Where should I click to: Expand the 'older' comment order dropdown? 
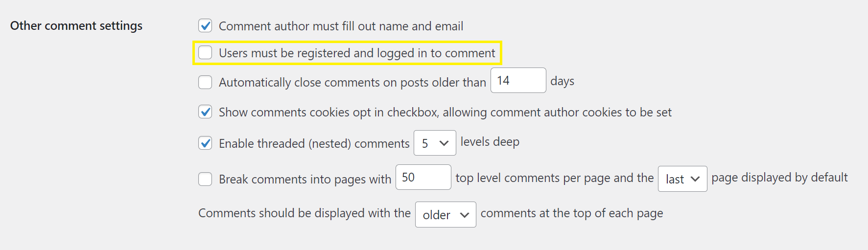445,215
